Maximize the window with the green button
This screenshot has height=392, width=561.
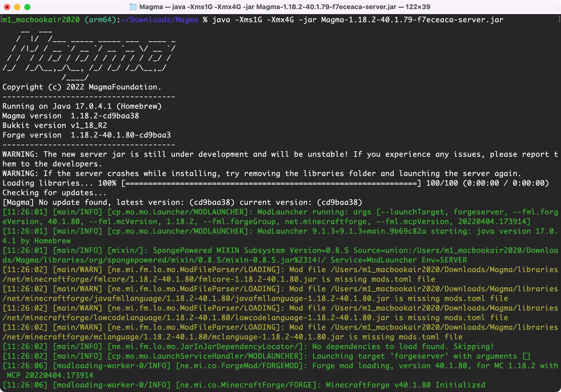point(27,7)
